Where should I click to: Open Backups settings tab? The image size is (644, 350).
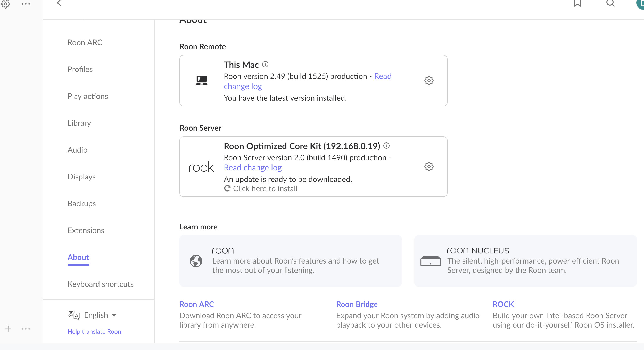coord(81,203)
